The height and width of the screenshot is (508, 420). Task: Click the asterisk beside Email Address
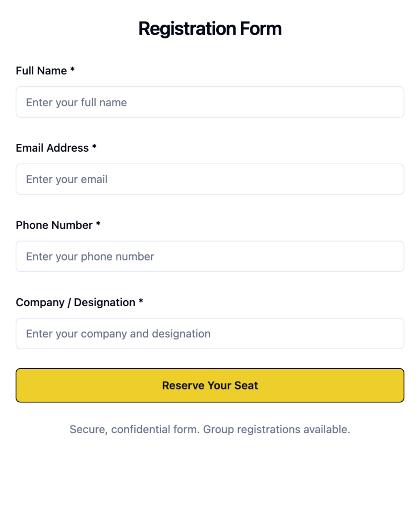(x=94, y=147)
